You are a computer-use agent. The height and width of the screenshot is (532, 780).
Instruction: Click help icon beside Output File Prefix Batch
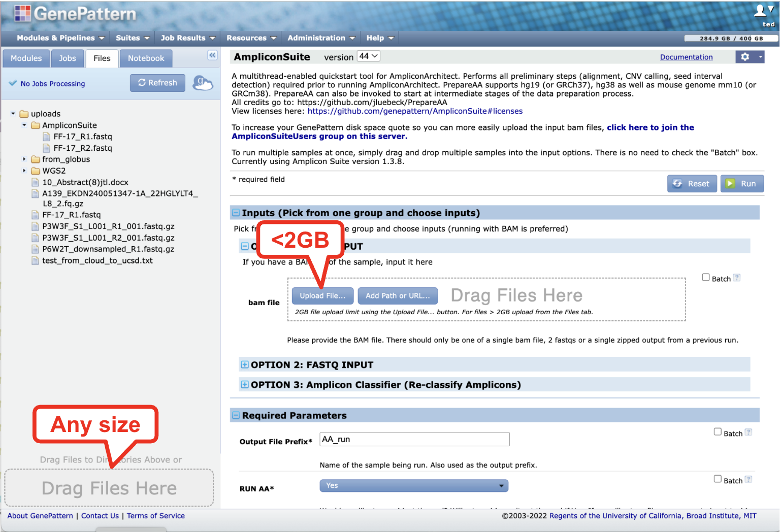pos(749,433)
